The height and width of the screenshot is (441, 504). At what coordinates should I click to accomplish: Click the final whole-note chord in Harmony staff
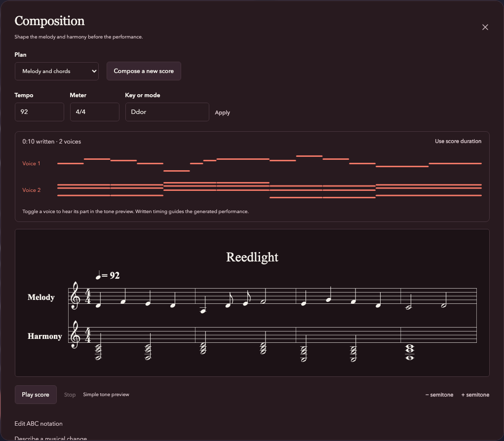(410, 352)
